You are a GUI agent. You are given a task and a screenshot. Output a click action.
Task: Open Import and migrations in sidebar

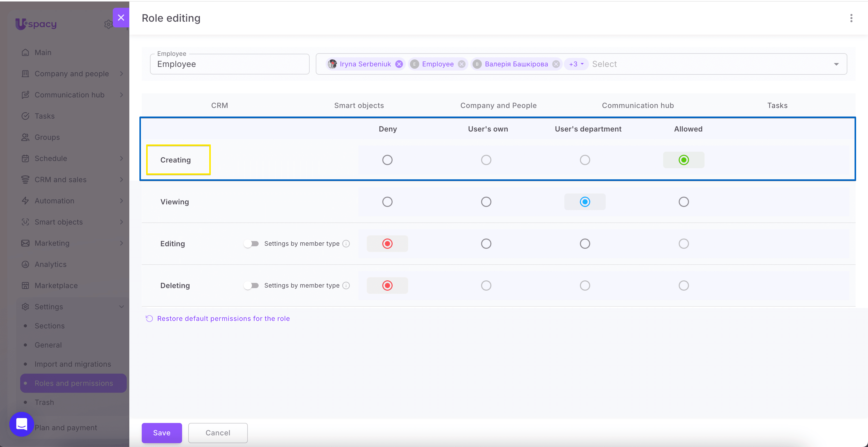tap(73, 364)
